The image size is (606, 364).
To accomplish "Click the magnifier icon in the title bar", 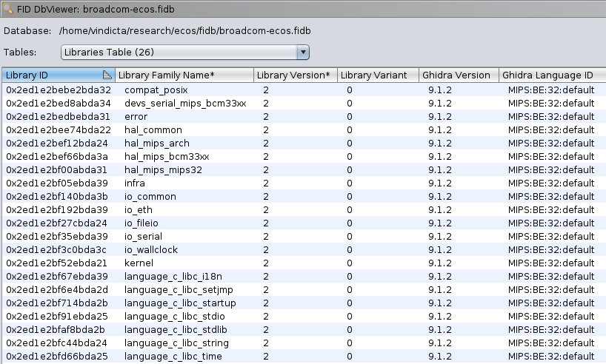I will click(7, 8).
